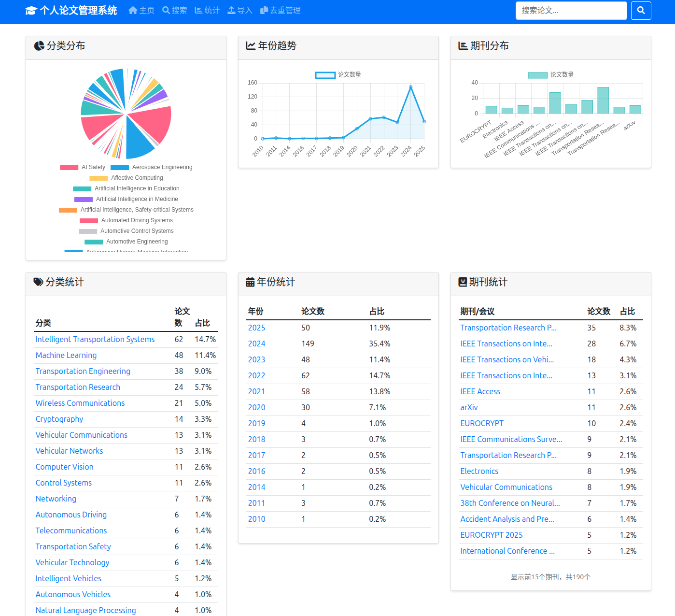Open the 搜索 menu item

(174, 10)
